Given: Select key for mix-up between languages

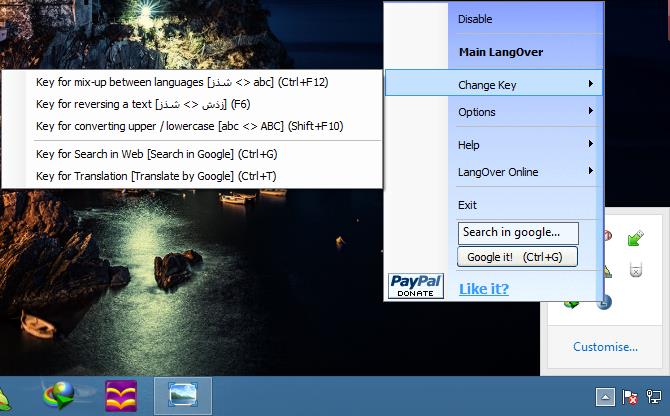Looking at the screenshot, I should point(195,82).
